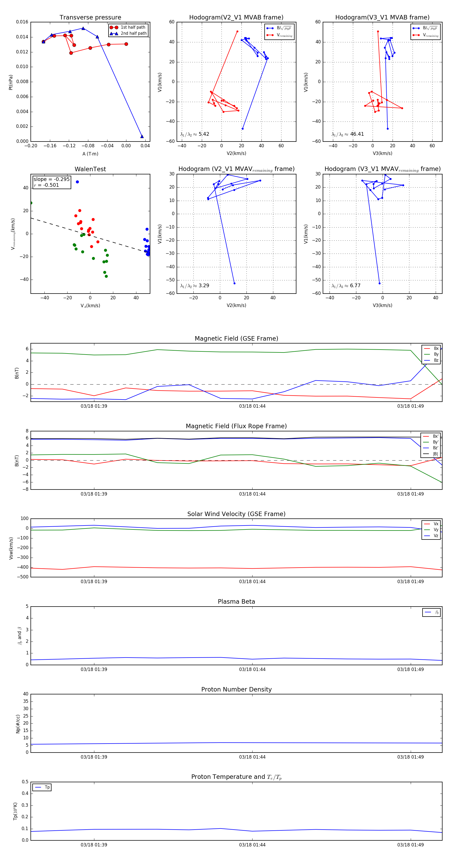Image resolution: width=473 pixels, height=868 pixels.
Task: Click the Tp legend entry
Action: tap(42, 788)
